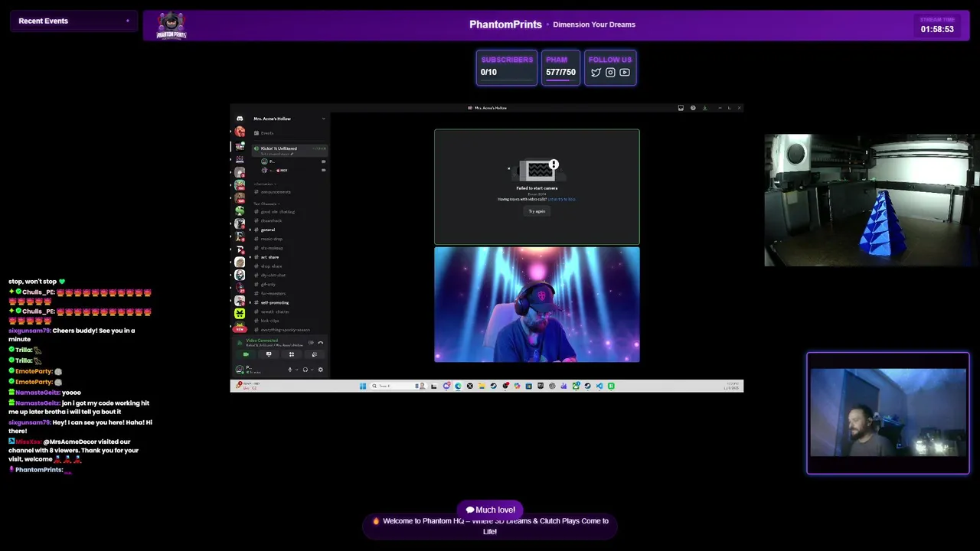Screen dimensions: 980x551
Task: Click the Try again camera button
Action: tap(537, 211)
